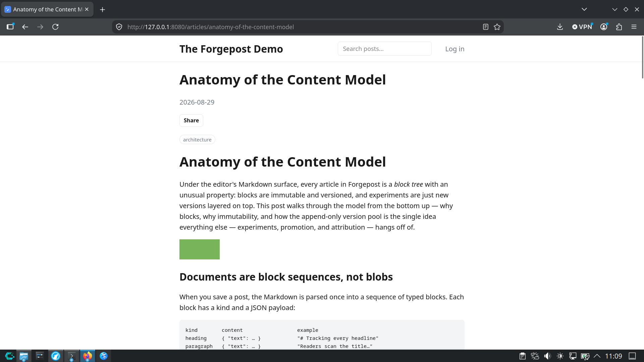Expand hidden system tray icons

597,356
